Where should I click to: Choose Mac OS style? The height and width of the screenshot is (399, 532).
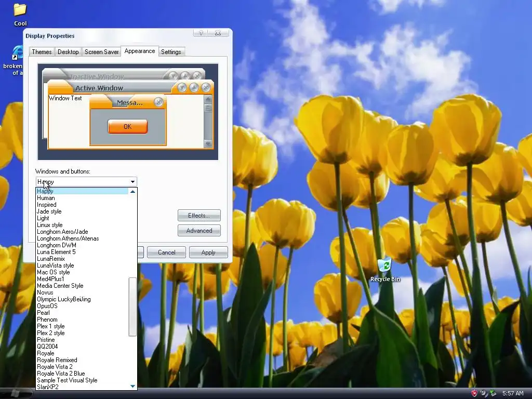coord(82,272)
